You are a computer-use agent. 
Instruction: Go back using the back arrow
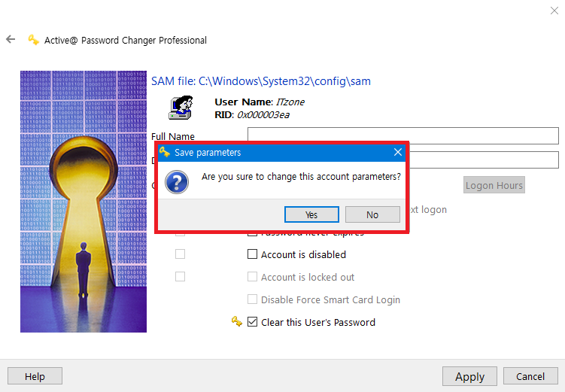tap(11, 39)
